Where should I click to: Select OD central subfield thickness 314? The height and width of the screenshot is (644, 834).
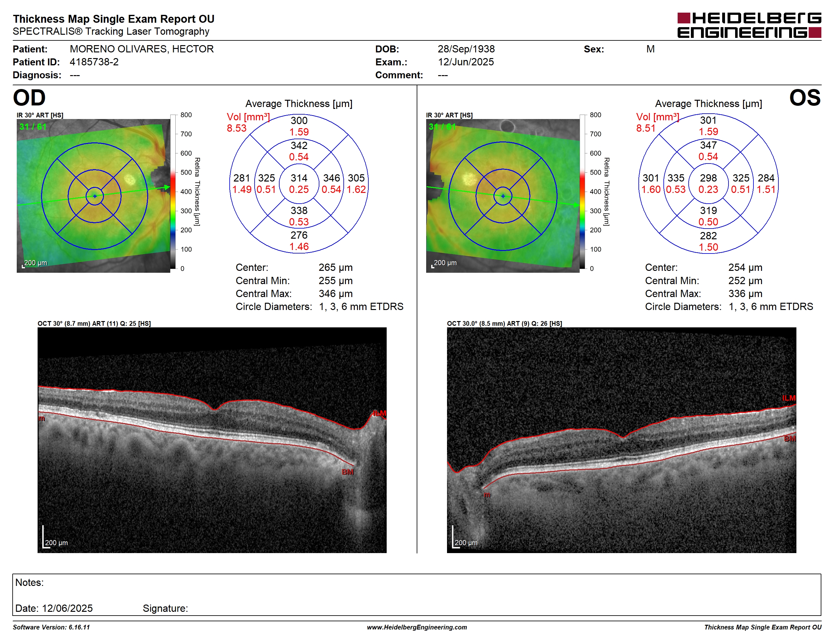299,178
